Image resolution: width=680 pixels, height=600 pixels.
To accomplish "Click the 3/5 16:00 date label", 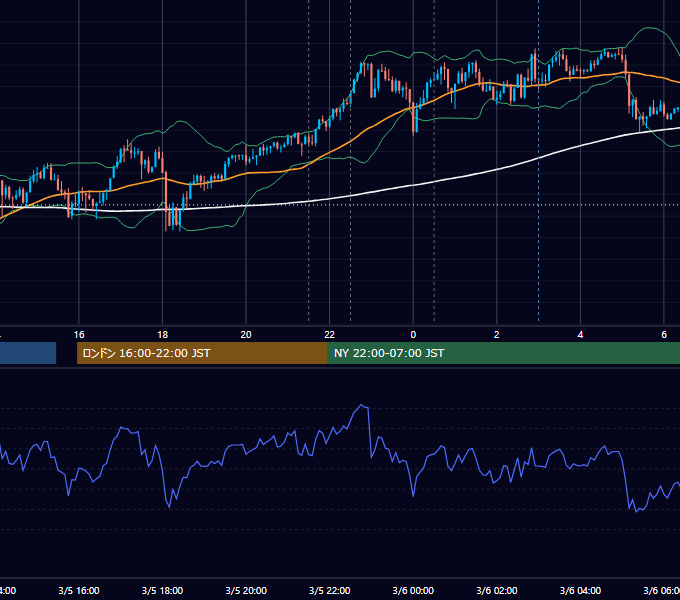I will [x=79, y=590].
